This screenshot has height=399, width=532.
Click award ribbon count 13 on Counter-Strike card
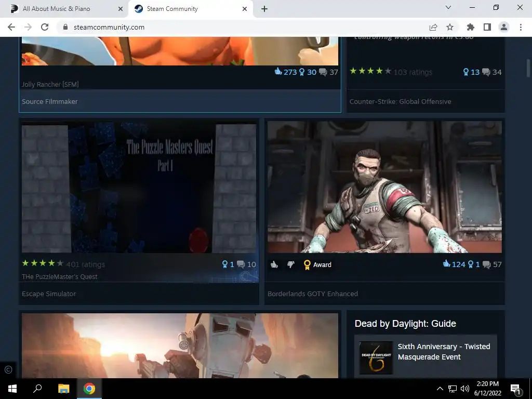(471, 72)
